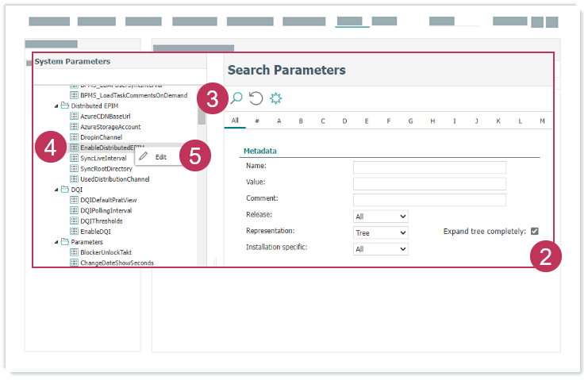Open the Representation dropdown

(x=380, y=232)
